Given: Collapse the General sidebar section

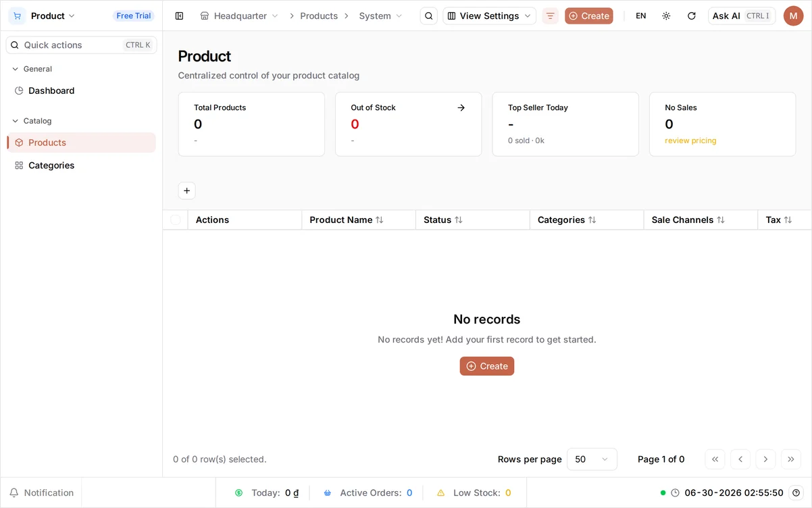Looking at the screenshot, I should [x=32, y=69].
